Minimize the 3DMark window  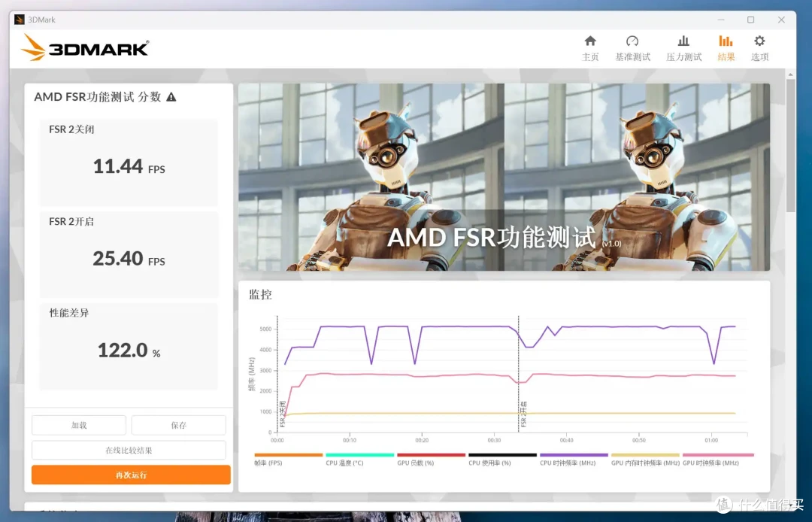point(721,20)
